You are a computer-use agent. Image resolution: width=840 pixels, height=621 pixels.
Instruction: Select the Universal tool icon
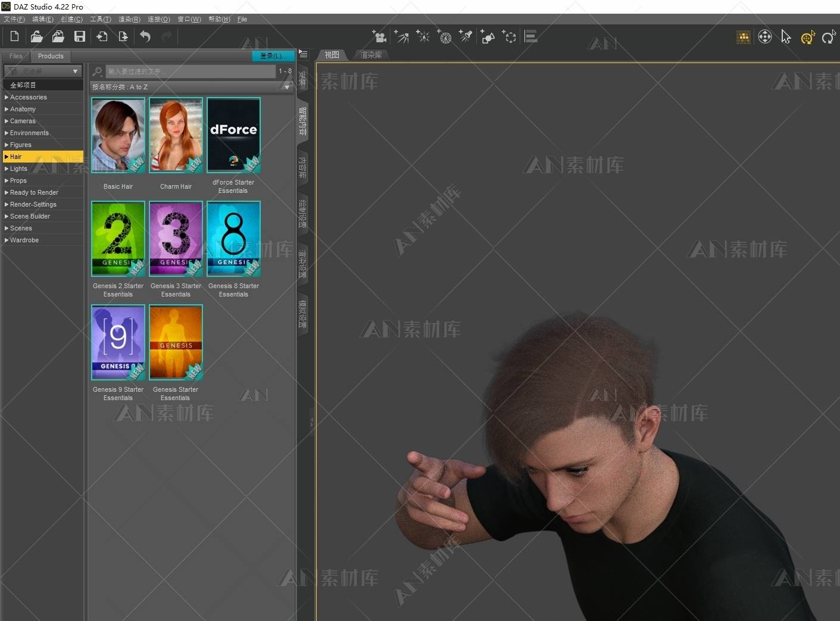(765, 38)
